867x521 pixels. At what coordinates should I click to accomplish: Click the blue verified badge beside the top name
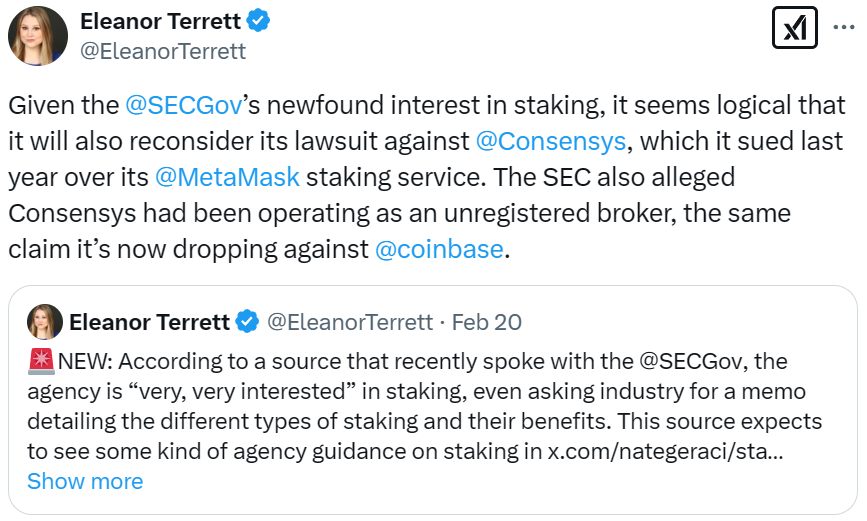click(x=257, y=21)
